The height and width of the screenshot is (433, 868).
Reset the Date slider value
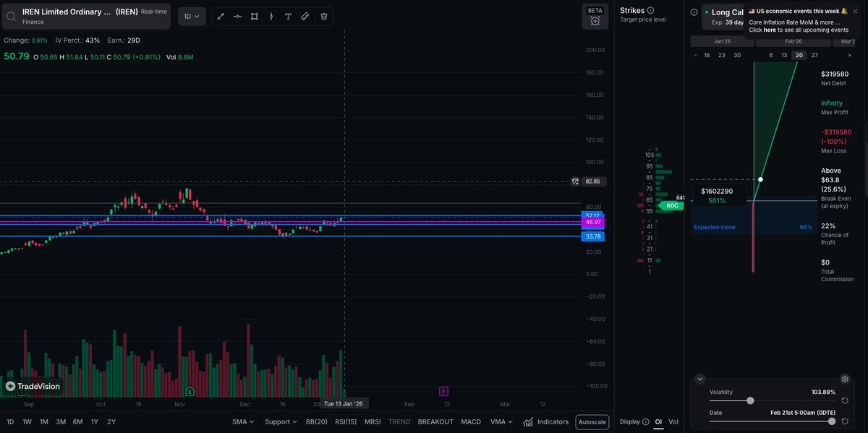click(844, 421)
